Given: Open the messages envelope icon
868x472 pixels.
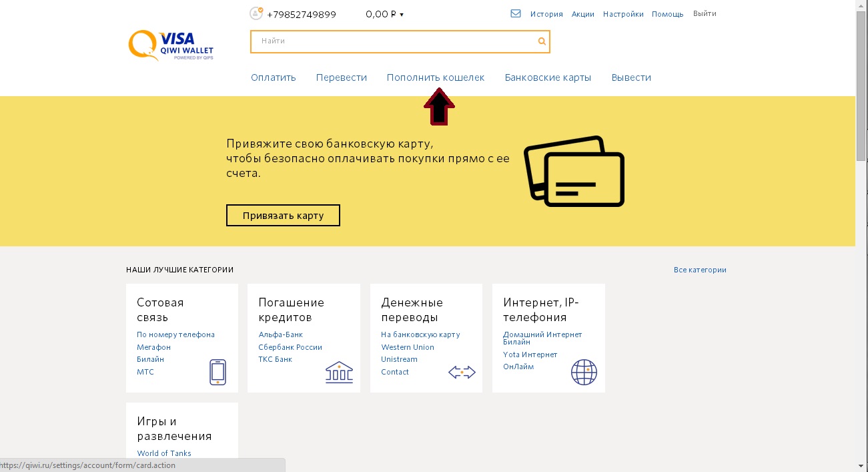Looking at the screenshot, I should (x=516, y=13).
